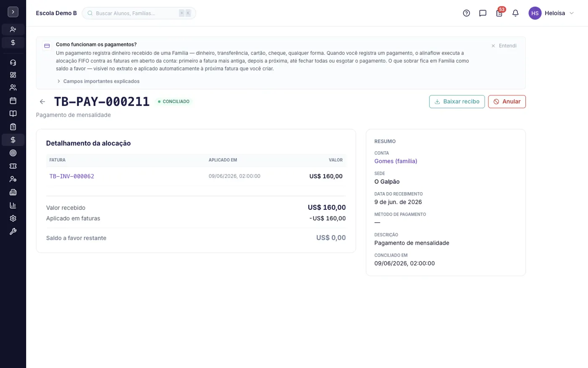Click the dollar icon just below the add-person icon
Viewport: 588px width, 368px height.
point(13,42)
